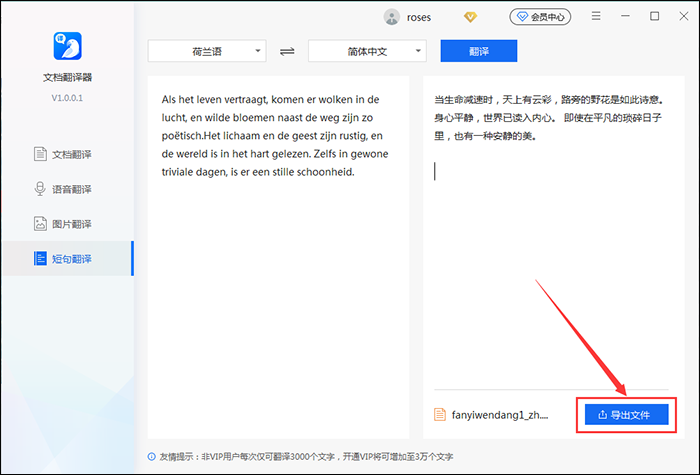Viewport: 700px width, 475px height.
Task: Click the 导出文件 export file button
Action: (x=627, y=415)
